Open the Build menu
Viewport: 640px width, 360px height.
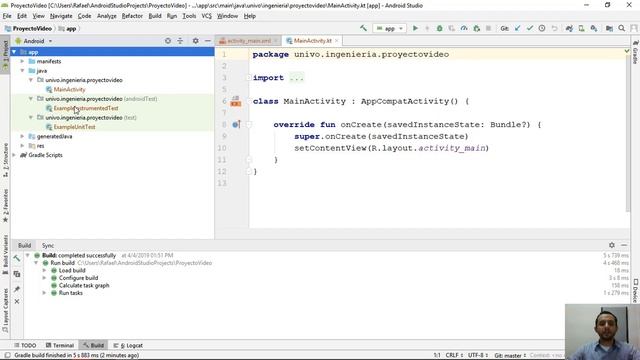point(155,16)
